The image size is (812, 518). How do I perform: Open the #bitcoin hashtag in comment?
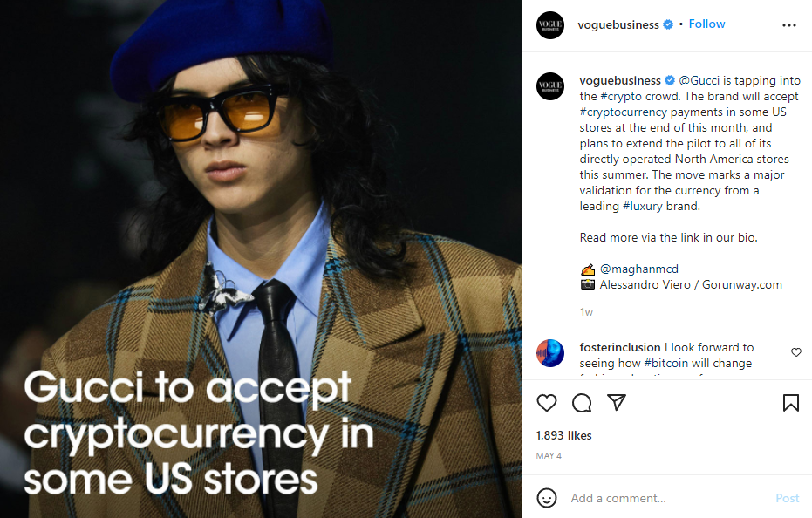click(665, 363)
